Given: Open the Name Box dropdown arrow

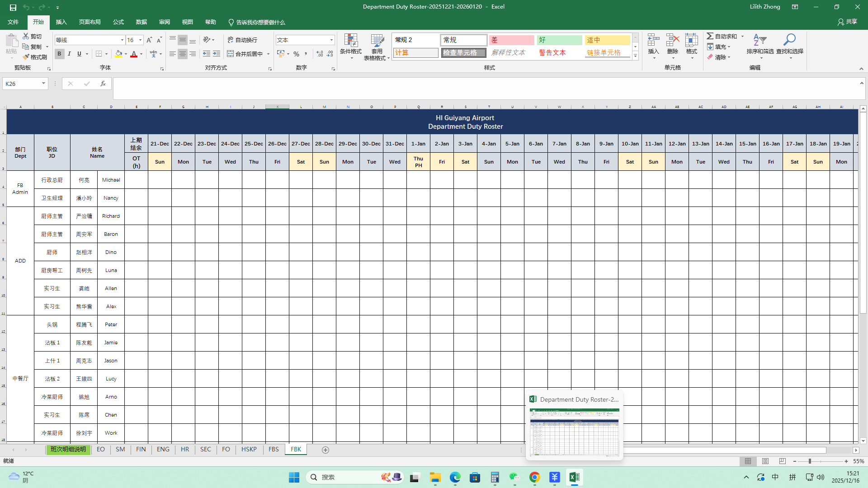Looking at the screenshot, I should pyautogui.click(x=43, y=84).
